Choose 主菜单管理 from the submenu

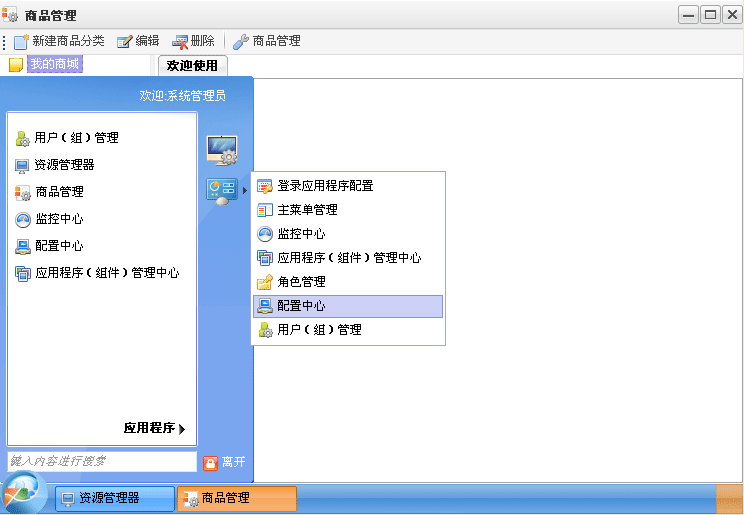click(x=307, y=210)
